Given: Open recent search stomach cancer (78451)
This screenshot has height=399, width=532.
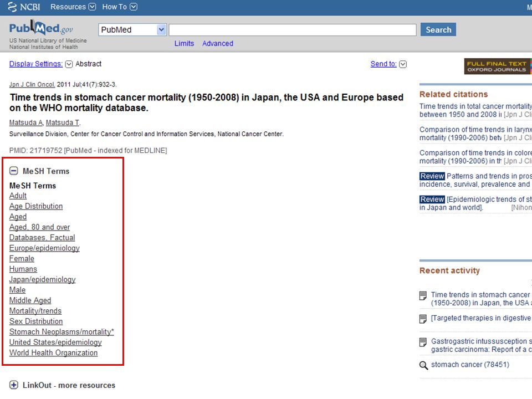Looking at the screenshot, I should pos(470,365).
